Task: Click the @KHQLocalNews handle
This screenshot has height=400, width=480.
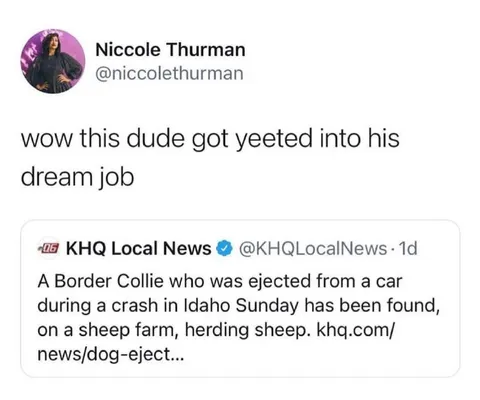Action: (312, 249)
